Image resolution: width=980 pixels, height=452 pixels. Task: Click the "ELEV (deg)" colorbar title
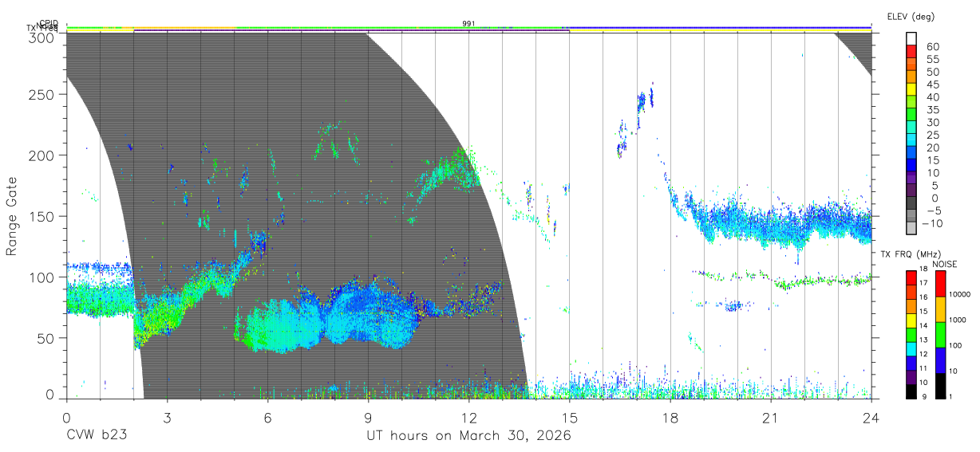[x=911, y=16]
